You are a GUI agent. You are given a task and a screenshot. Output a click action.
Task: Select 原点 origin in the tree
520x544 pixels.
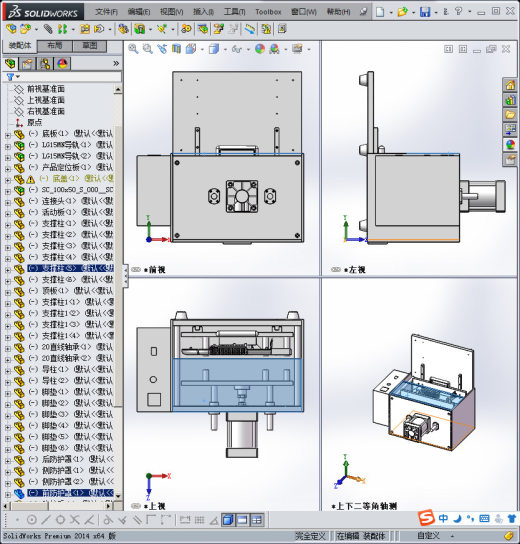click(34, 122)
